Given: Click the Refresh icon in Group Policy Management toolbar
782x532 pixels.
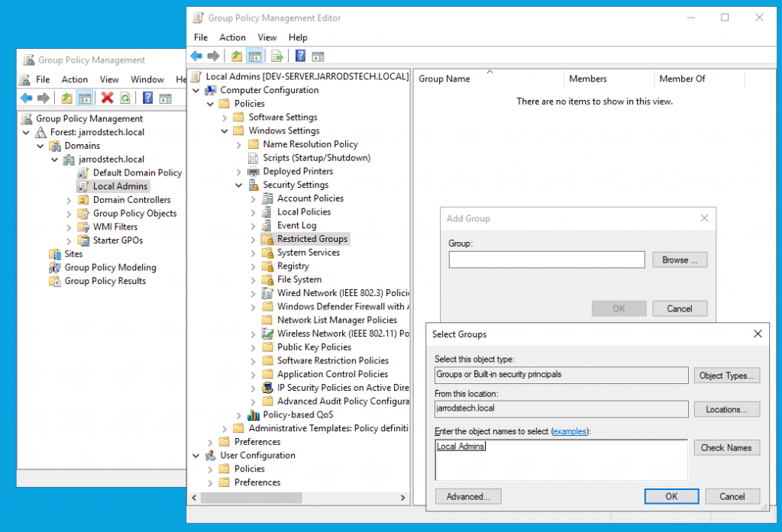Looking at the screenshot, I should pos(125,98).
